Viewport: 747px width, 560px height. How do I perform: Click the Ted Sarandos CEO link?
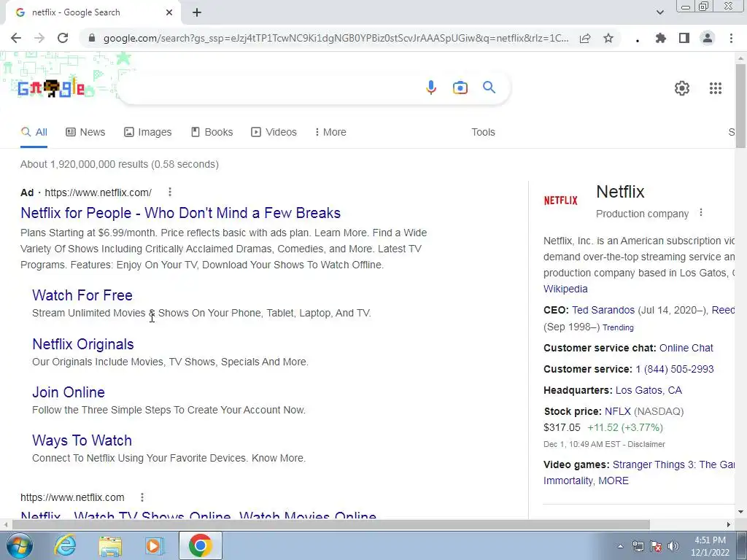(x=603, y=310)
